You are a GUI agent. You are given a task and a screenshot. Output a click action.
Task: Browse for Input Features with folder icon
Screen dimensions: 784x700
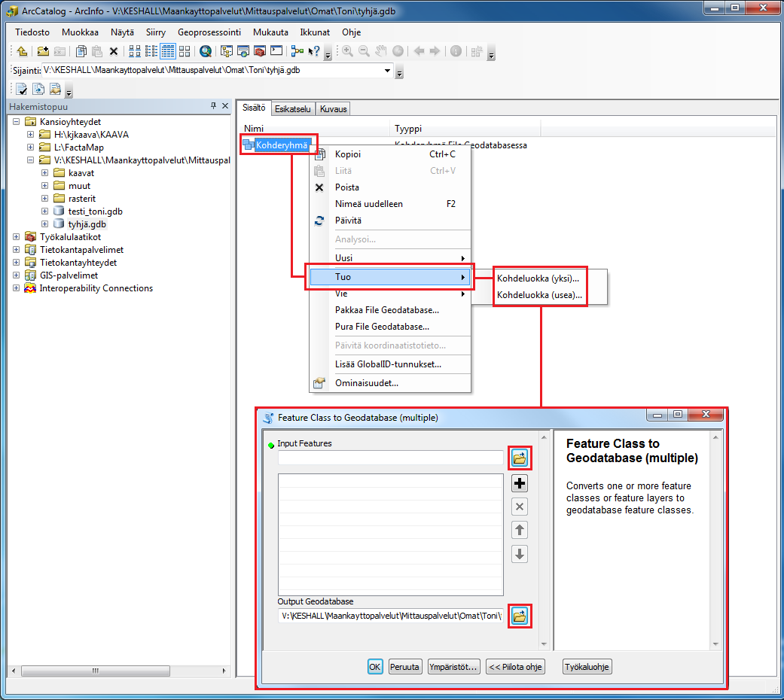pyautogui.click(x=520, y=458)
